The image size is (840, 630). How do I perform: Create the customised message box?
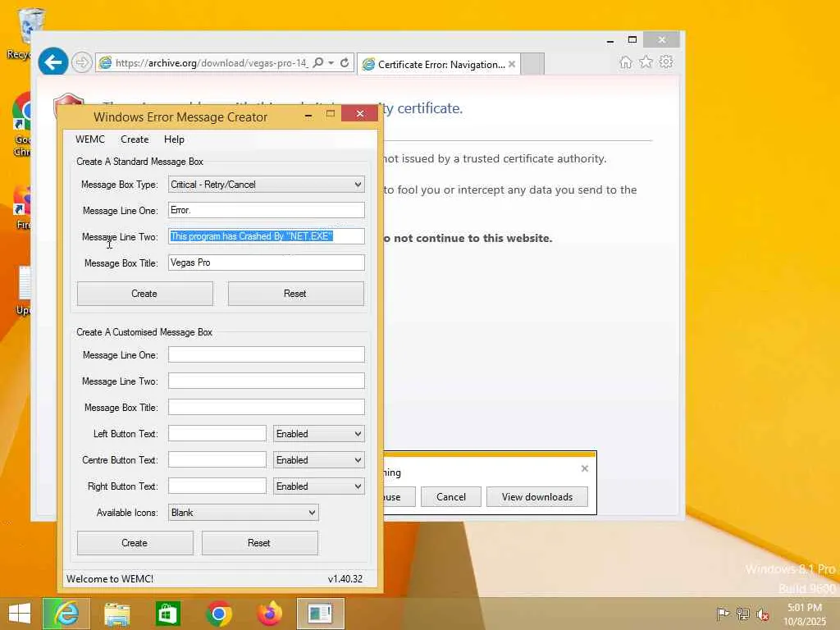(135, 543)
